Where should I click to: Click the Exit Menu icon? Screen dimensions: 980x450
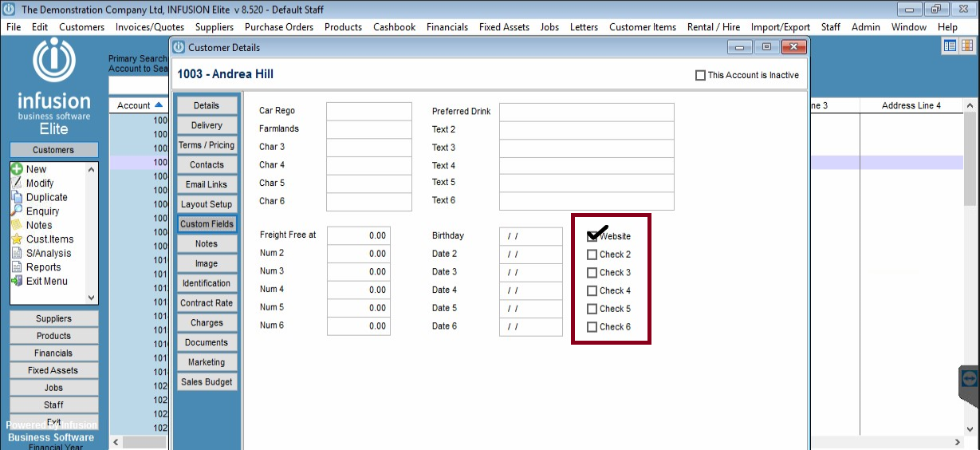click(17, 281)
